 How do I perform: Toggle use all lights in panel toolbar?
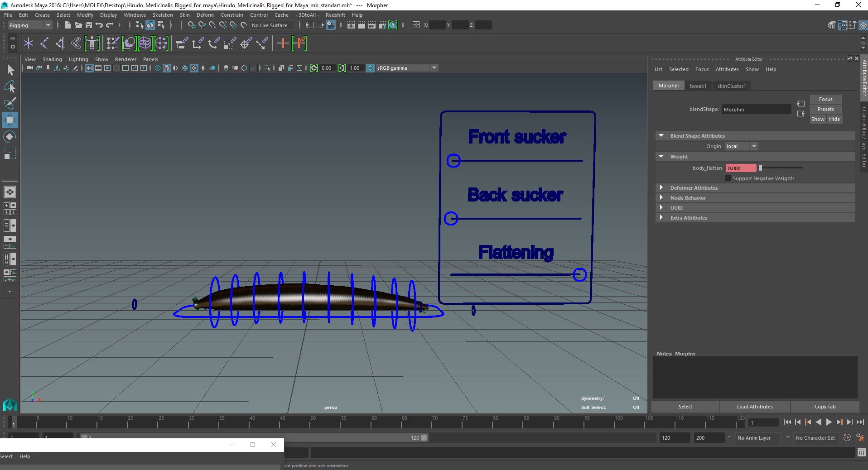(203, 68)
